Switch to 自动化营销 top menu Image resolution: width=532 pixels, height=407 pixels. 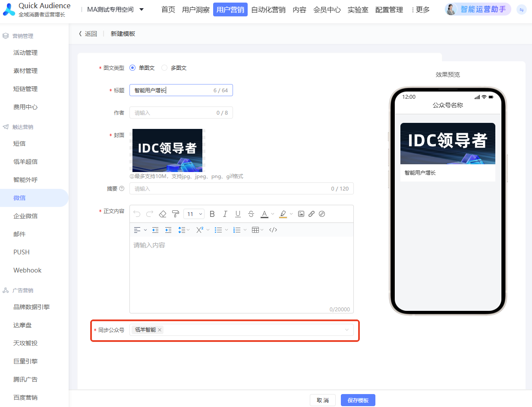tap(268, 9)
